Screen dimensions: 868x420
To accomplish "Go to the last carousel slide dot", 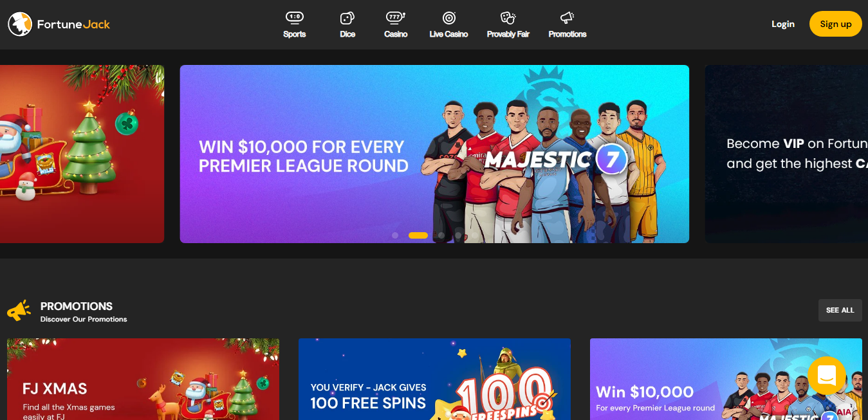I will pos(475,235).
